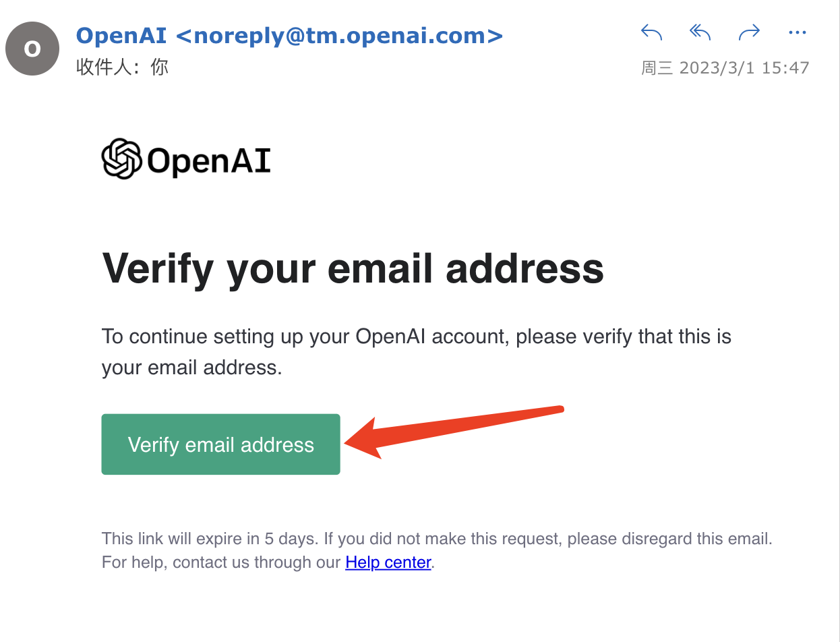Click the 2023/3/1 15:47 received date

pyautogui.click(x=744, y=68)
